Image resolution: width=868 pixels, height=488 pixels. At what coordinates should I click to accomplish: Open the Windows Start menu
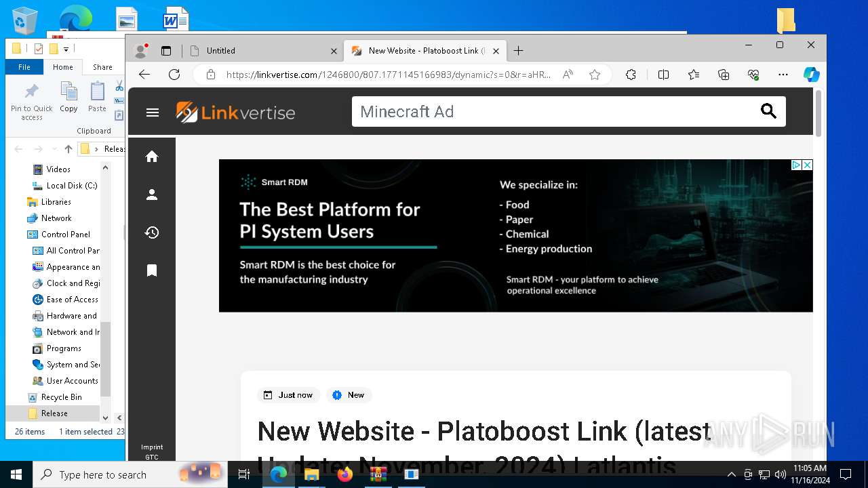(16, 474)
